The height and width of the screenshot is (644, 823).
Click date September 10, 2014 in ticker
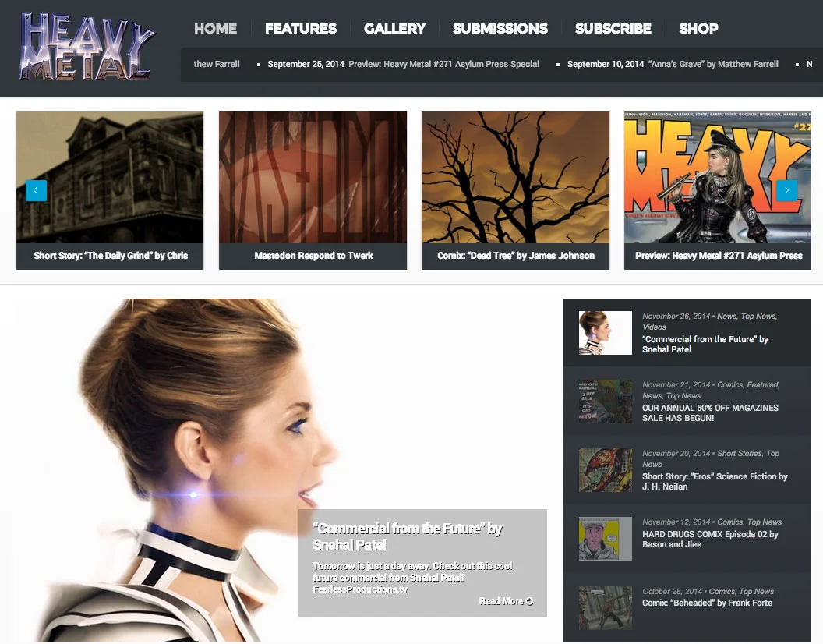point(606,64)
